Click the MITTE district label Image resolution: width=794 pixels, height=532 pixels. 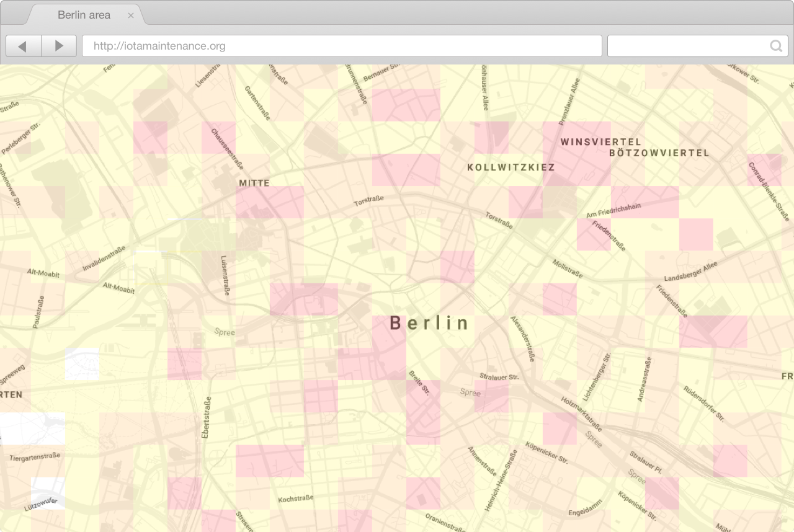[254, 183]
